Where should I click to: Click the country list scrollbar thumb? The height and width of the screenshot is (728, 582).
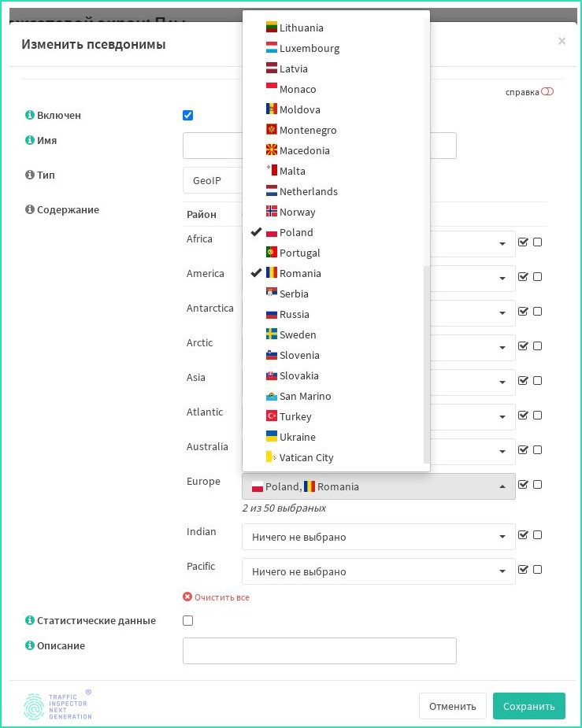[426, 364]
